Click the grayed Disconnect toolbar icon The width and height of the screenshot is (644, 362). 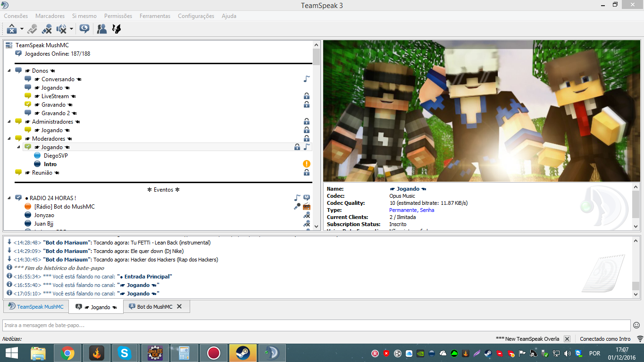point(32,29)
